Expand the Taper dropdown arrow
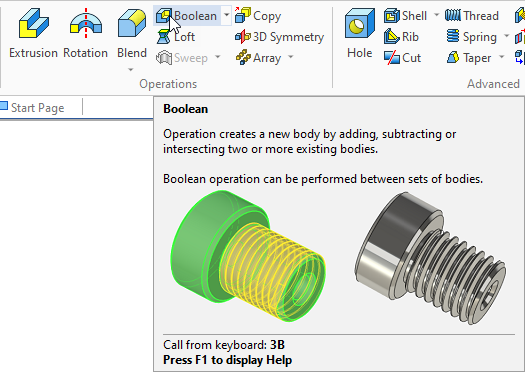This screenshot has width=525, height=372. pyautogui.click(x=502, y=57)
